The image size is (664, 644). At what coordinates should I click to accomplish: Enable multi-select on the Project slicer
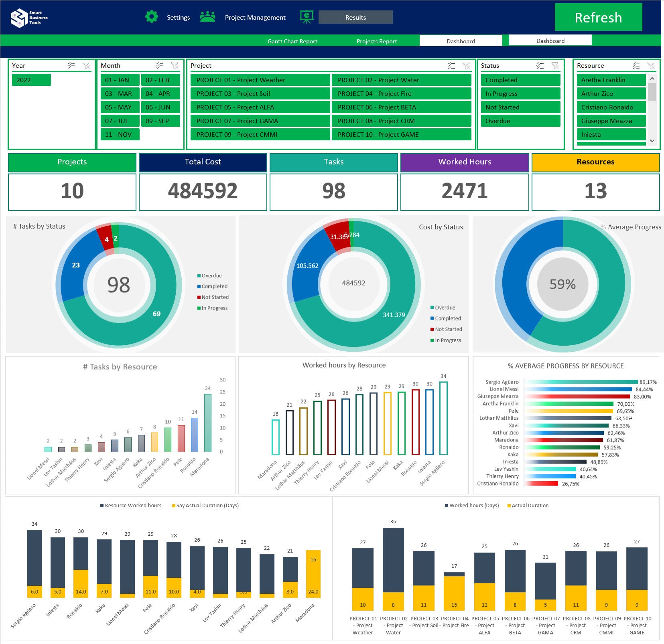(x=451, y=66)
